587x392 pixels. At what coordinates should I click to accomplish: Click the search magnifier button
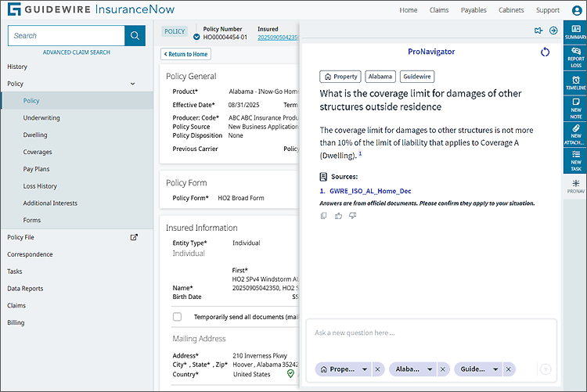pos(135,35)
